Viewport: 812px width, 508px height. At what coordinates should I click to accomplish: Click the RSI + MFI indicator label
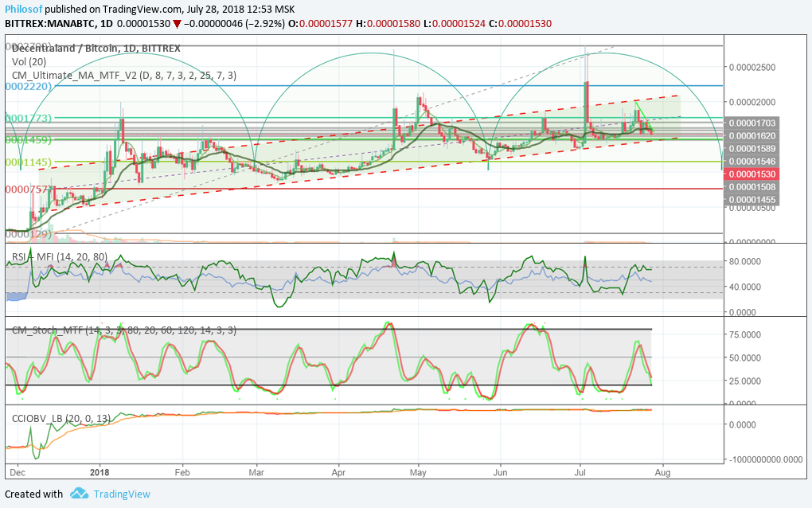pos(60,257)
